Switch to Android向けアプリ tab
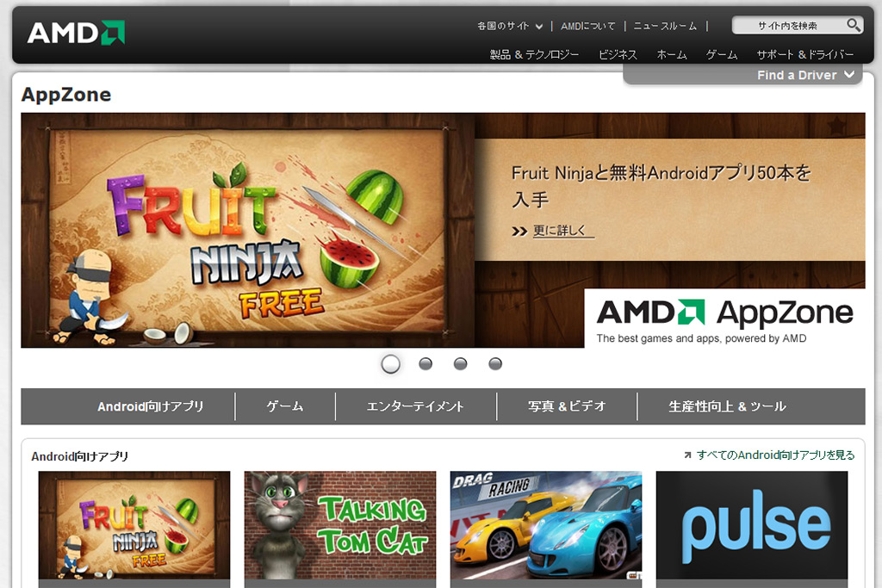882x588 pixels. point(150,406)
